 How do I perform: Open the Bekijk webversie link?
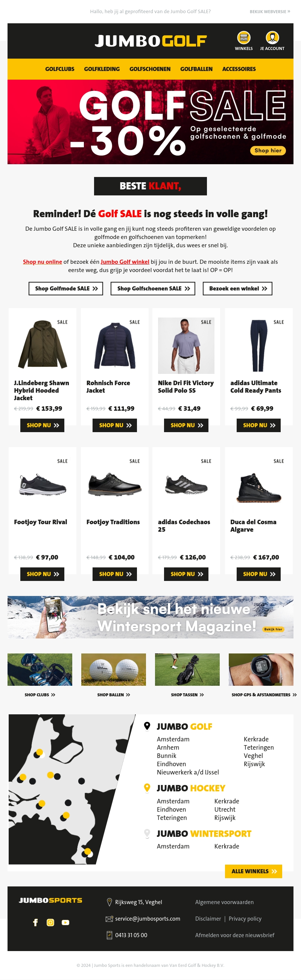tap(270, 11)
